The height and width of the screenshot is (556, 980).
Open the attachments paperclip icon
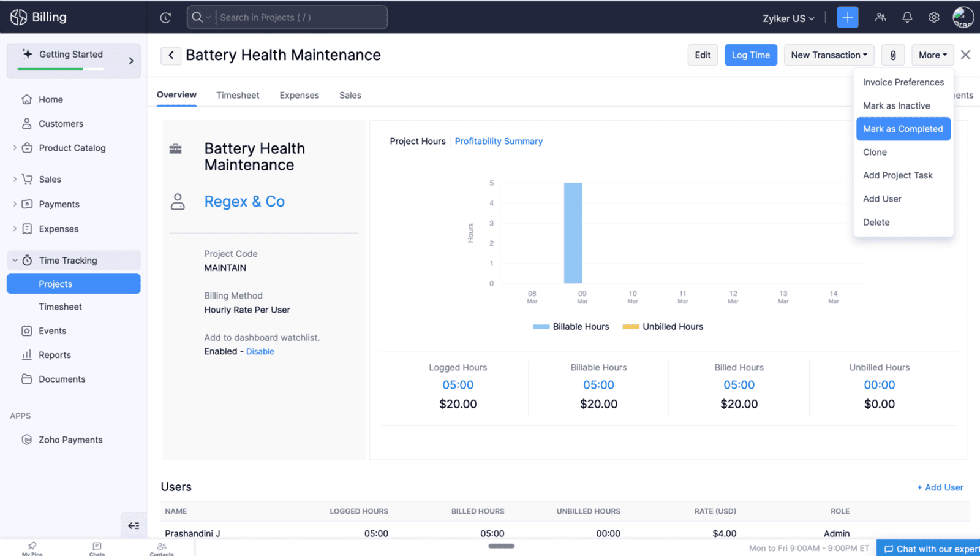tap(893, 55)
